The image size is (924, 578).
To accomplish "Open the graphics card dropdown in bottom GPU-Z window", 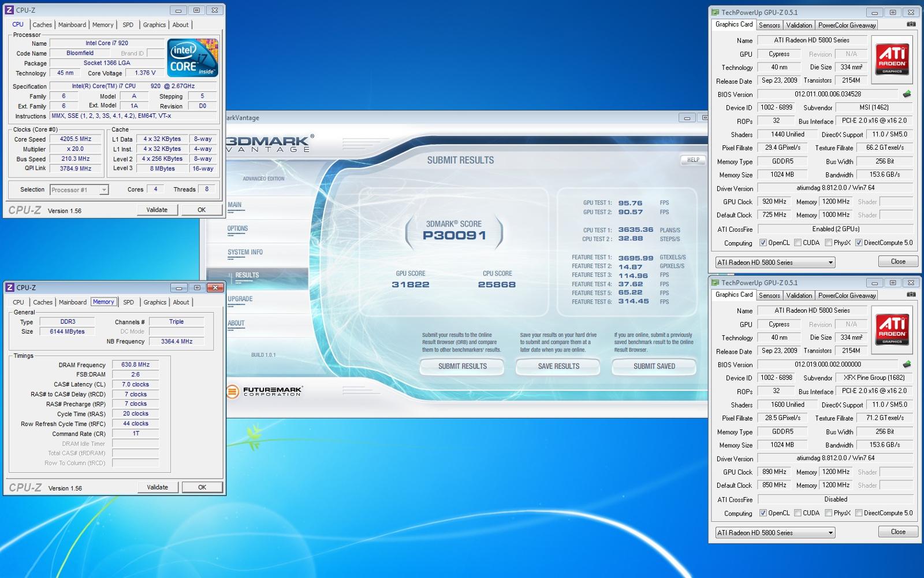I will [775, 533].
